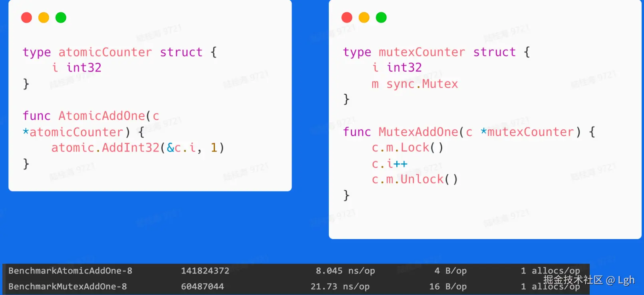Viewport: 644px width, 295px height.
Task: Click the '16 B/op' memory value
Action: [448, 287]
